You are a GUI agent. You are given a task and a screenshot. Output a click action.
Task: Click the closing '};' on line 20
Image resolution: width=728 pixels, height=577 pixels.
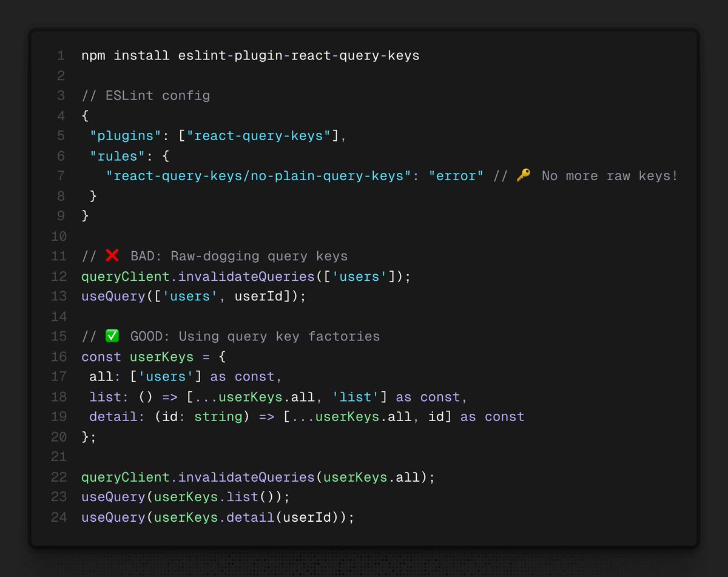point(89,436)
